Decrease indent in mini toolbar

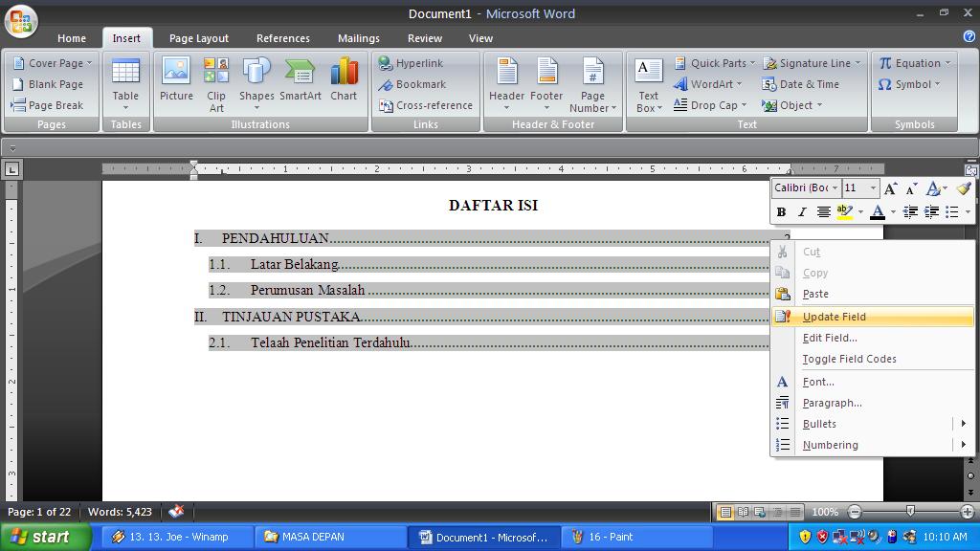click(911, 212)
